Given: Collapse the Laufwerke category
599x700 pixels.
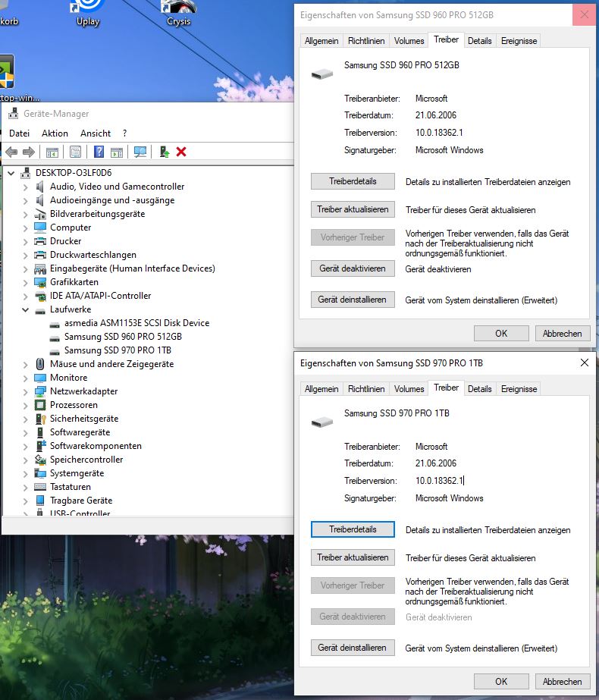Looking at the screenshot, I should click(x=26, y=309).
